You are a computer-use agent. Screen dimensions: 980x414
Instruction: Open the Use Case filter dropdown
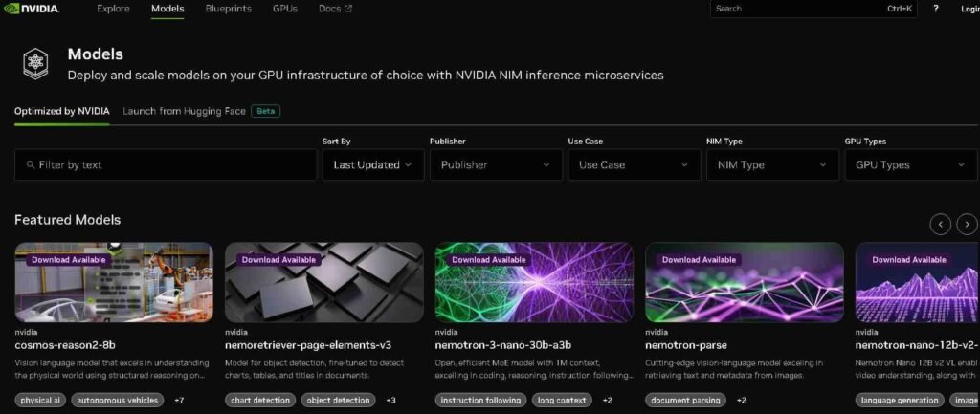[x=633, y=165]
